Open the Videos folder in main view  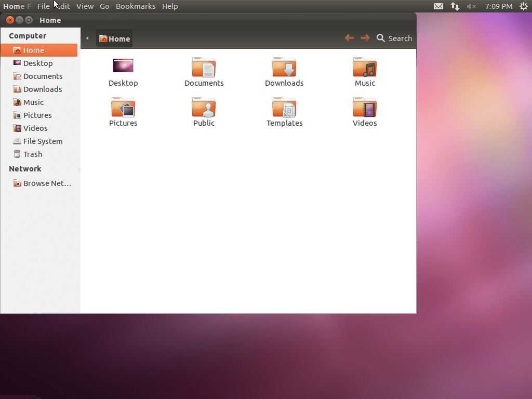click(365, 108)
